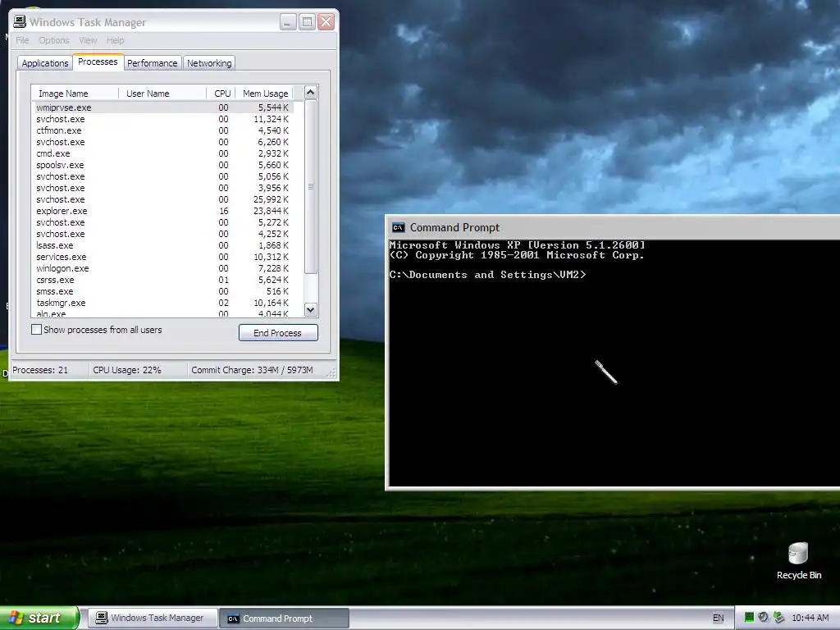Viewport: 840px width, 630px height.
Task: Switch to Command Prompt taskbar button
Action: 284,619
